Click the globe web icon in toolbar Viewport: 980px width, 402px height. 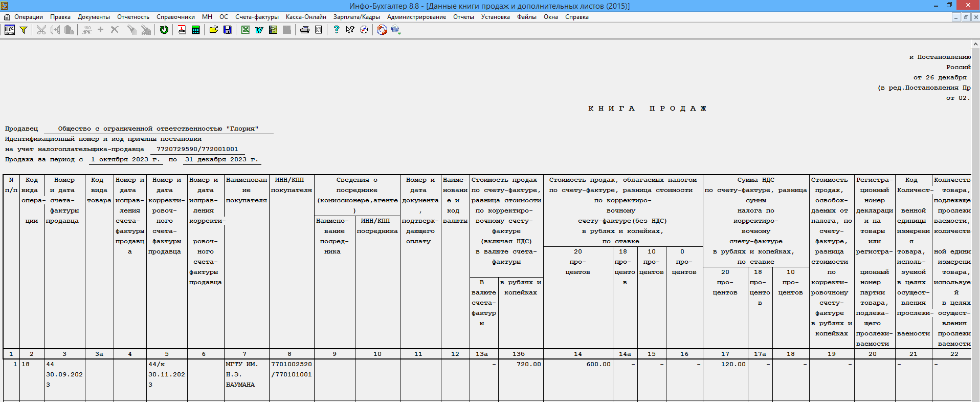click(x=395, y=30)
